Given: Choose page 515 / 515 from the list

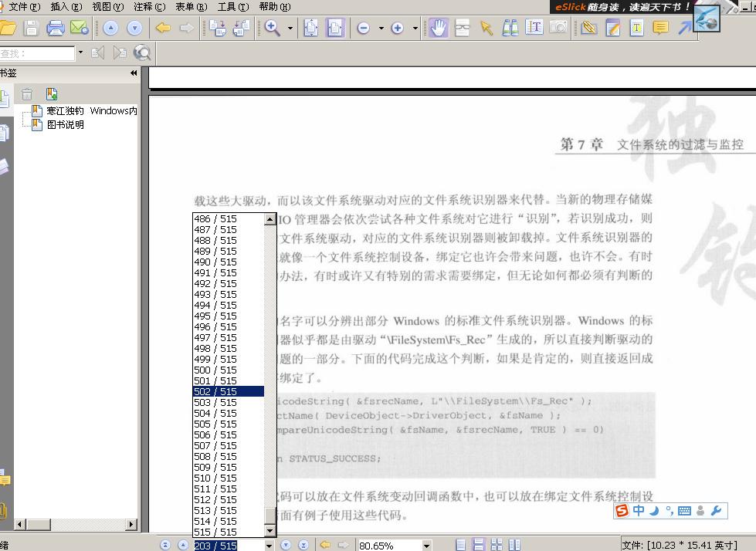Looking at the screenshot, I should 229,532.
